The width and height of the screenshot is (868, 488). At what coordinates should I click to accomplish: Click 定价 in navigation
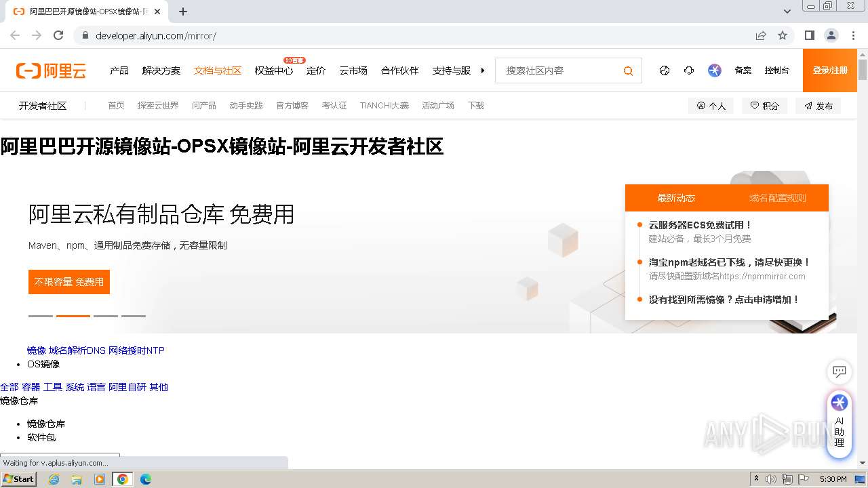(x=316, y=70)
